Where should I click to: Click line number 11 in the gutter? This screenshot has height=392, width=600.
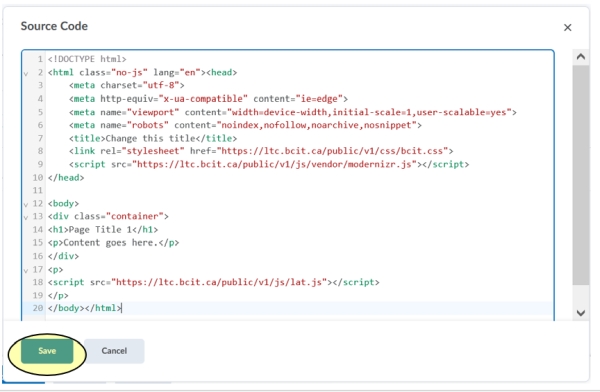[38, 190]
